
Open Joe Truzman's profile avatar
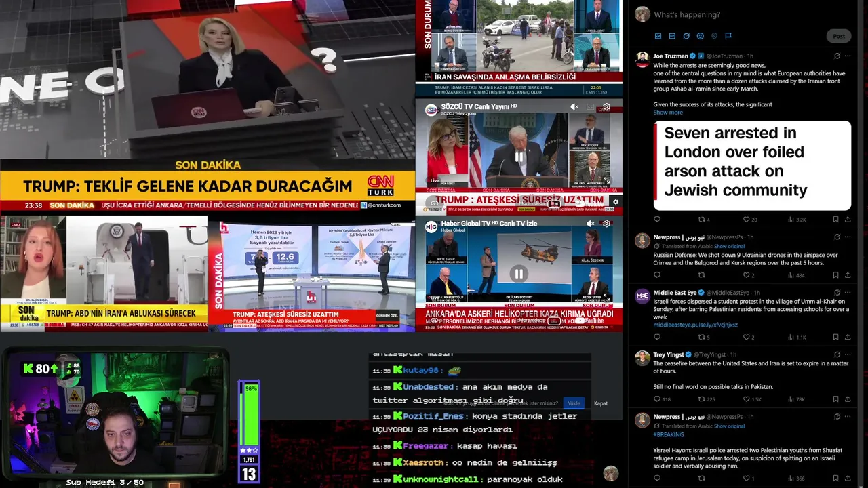[x=642, y=60]
